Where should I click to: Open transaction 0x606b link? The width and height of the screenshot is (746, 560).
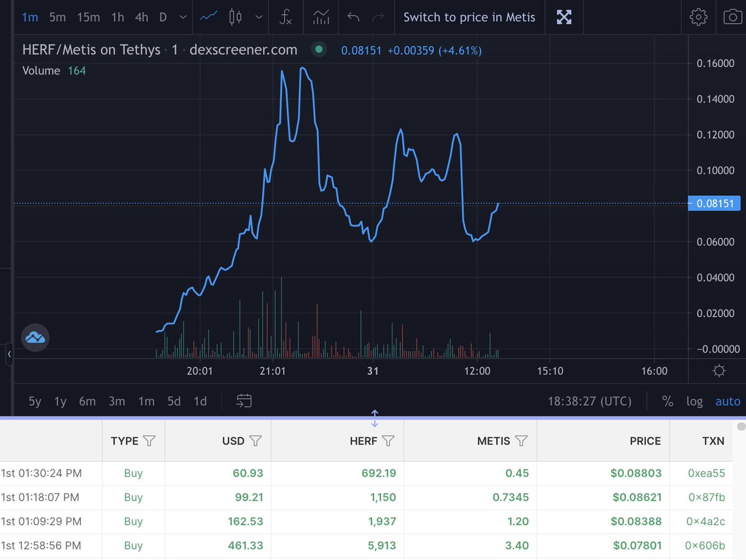(x=706, y=546)
